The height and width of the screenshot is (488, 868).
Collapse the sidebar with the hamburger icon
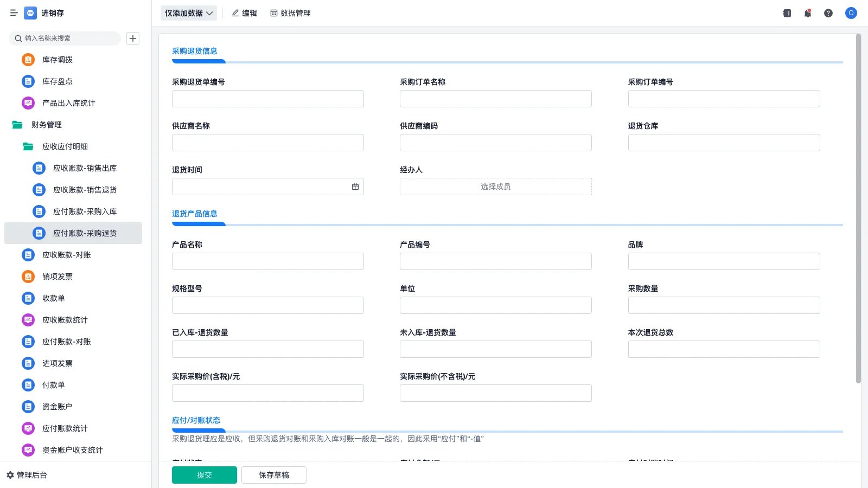pos(14,13)
